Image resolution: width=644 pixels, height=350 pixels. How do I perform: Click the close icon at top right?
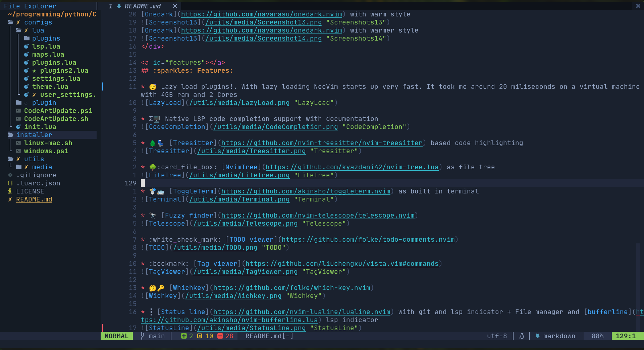pyautogui.click(x=638, y=6)
